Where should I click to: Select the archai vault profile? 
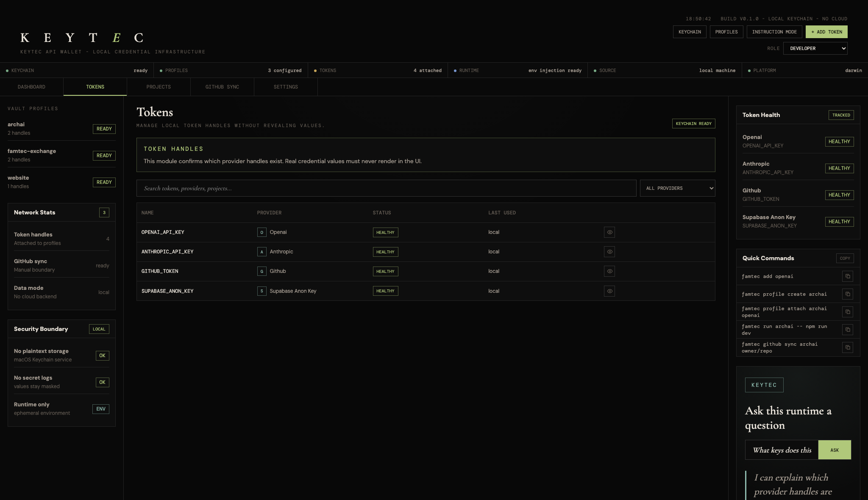point(61,128)
